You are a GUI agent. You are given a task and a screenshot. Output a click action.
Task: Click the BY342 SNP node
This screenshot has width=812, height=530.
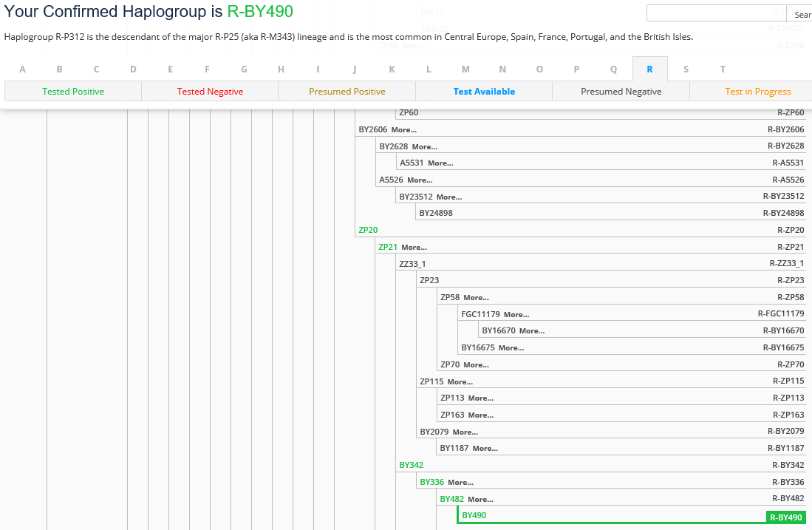click(411, 465)
